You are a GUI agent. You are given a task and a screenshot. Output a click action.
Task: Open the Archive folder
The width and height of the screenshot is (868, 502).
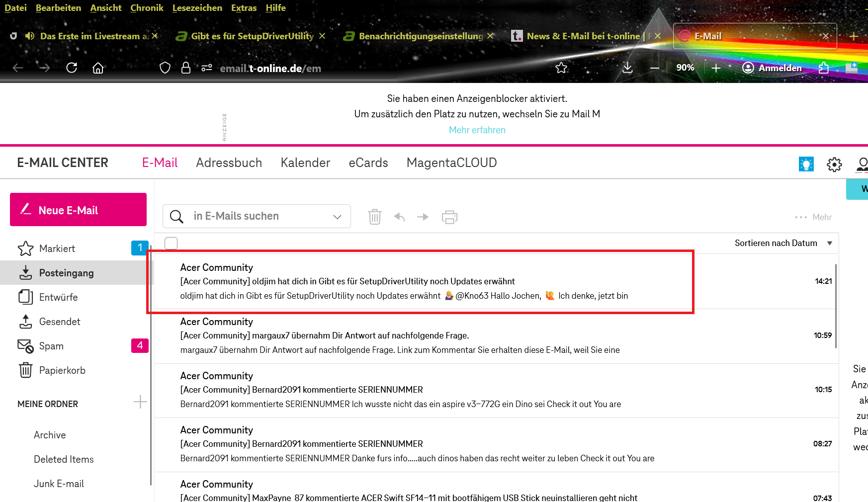tap(50, 435)
